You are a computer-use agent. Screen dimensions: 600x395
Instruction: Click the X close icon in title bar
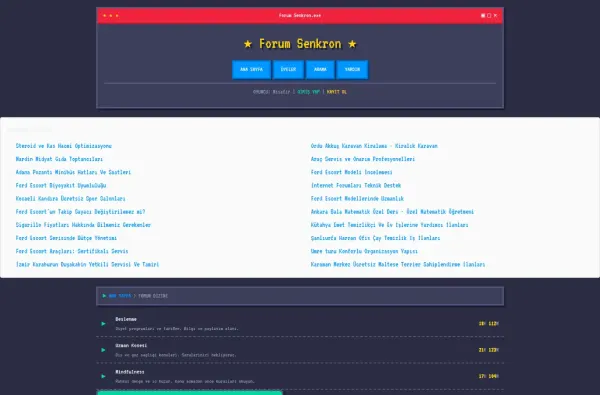(495, 16)
